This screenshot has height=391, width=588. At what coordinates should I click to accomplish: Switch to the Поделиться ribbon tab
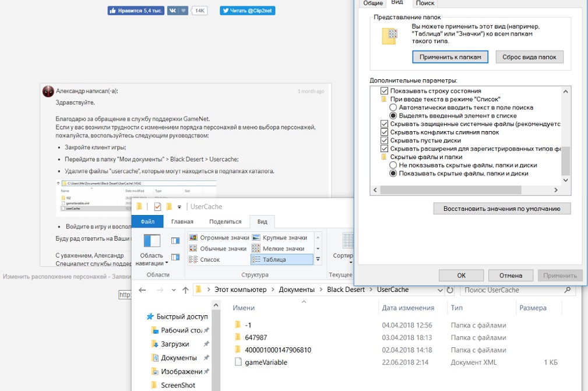coord(225,221)
